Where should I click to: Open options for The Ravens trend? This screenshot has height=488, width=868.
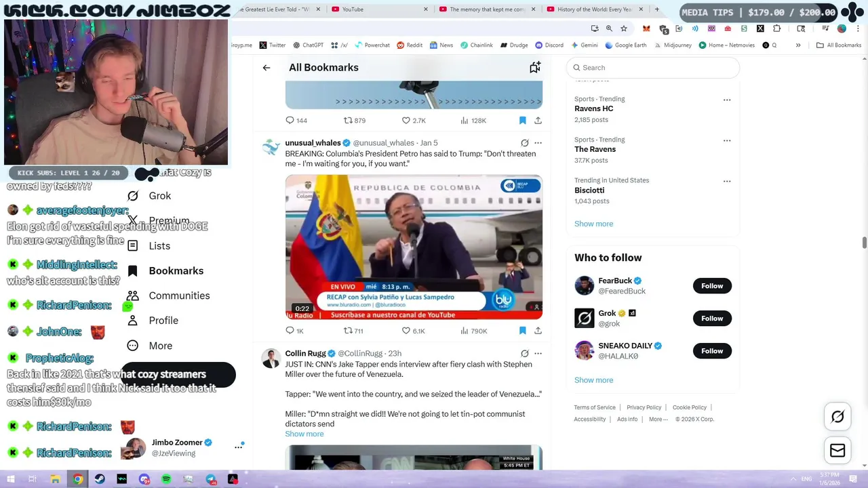[x=727, y=140]
